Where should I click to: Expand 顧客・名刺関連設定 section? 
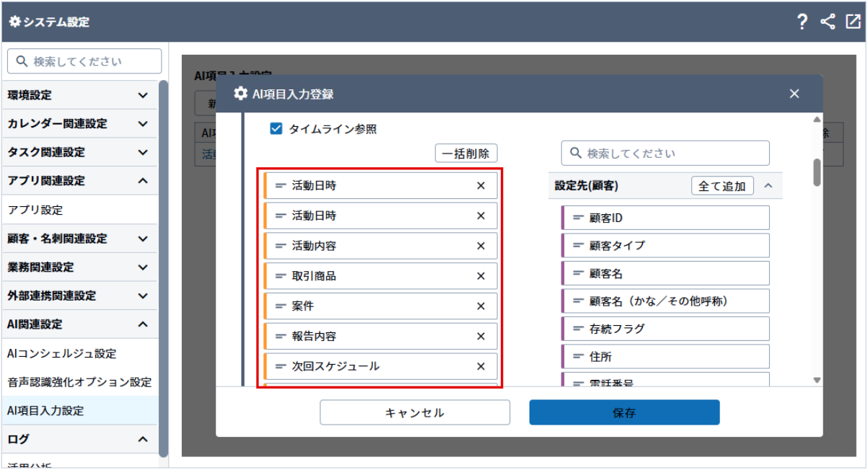[143, 239]
